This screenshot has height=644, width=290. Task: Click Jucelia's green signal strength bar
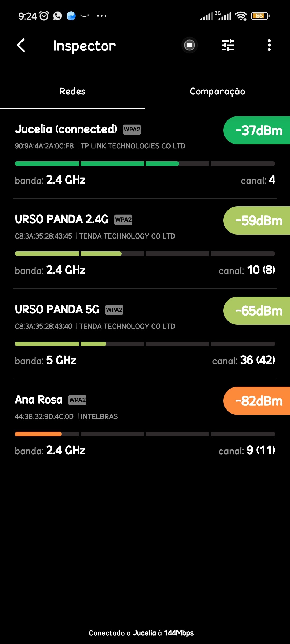click(x=97, y=164)
